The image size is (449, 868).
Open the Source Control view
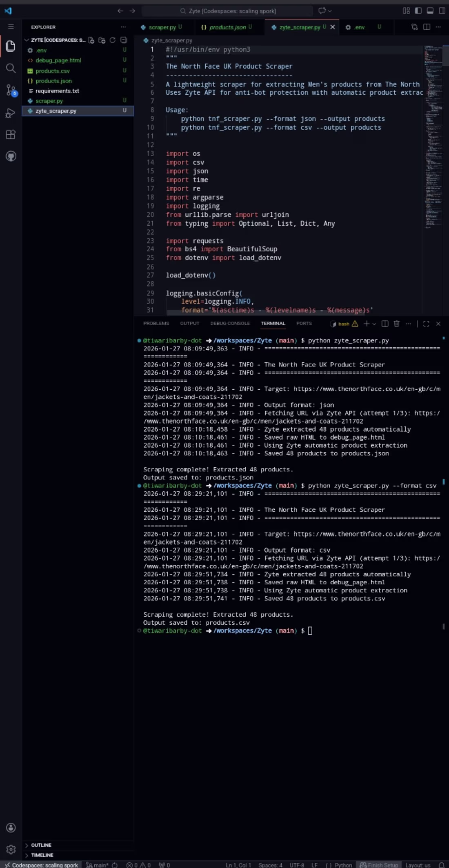11,90
